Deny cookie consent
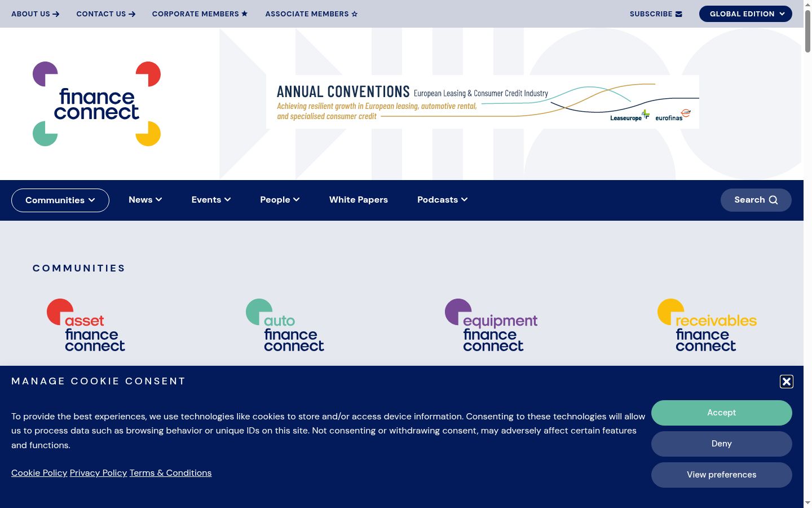 pyautogui.click(x=722, y=444)
